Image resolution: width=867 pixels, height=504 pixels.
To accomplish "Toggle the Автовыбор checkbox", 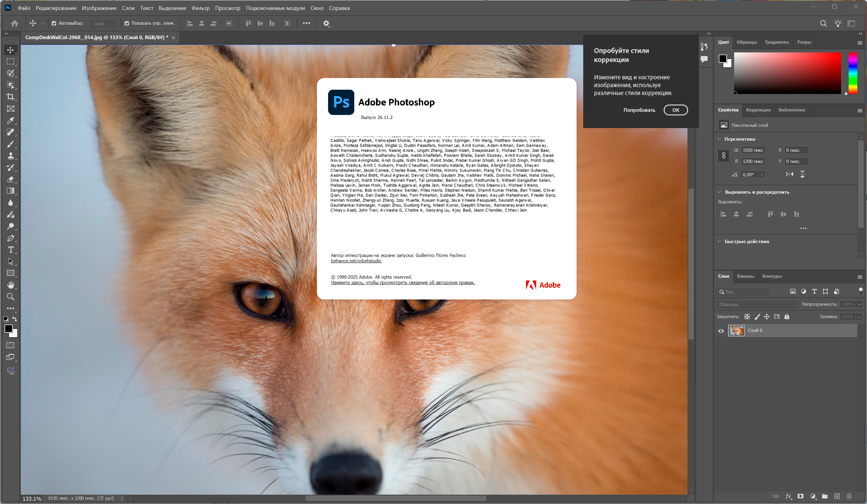I will 54,23.
